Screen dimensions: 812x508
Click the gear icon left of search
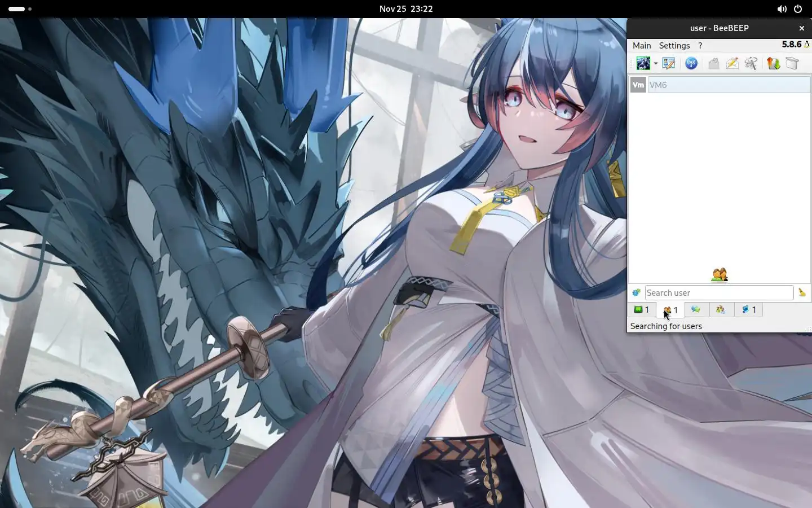[x=636, y=292]
